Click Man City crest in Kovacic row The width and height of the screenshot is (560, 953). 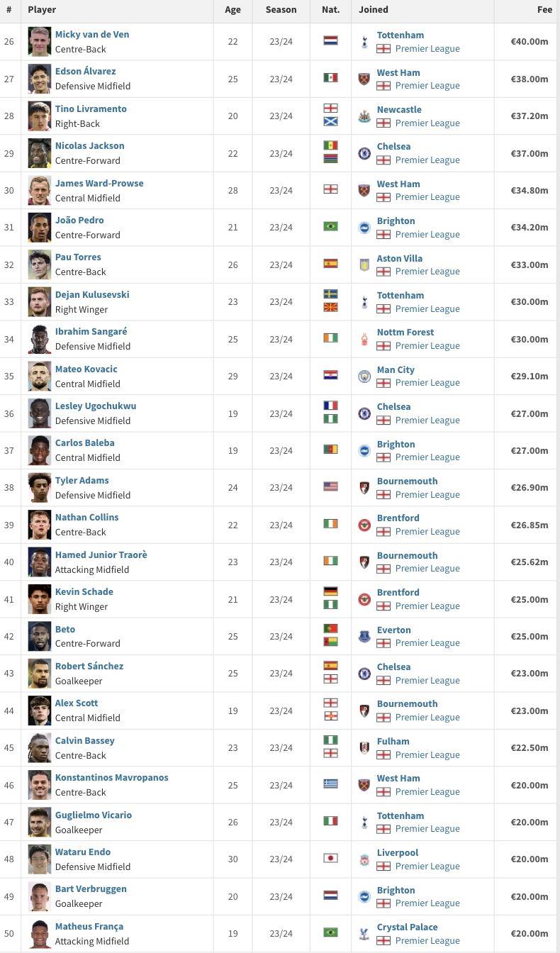pos(364,376)
